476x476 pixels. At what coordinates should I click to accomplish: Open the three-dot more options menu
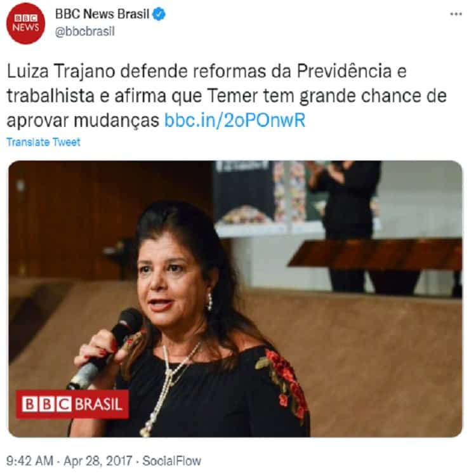[x=456, y=14]
